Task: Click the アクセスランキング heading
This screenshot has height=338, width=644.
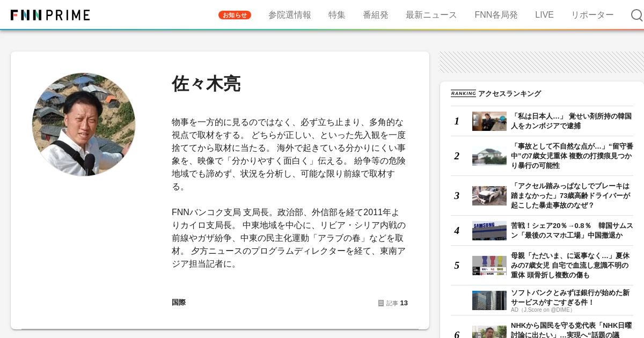Action: (x=510, y=93)
